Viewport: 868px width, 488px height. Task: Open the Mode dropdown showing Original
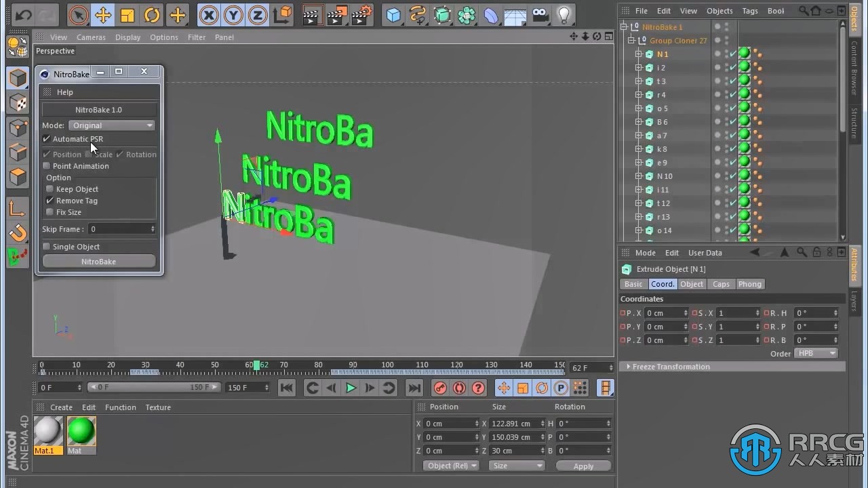point(112,125)
